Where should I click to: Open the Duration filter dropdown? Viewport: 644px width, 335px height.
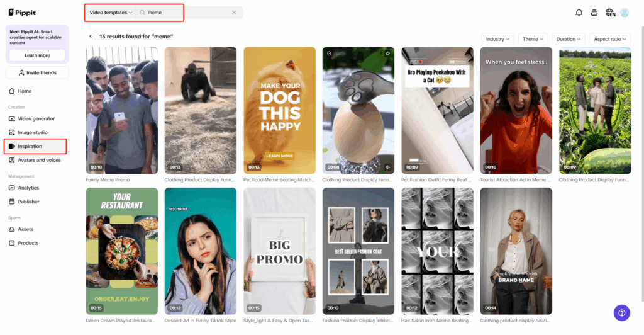569,39
